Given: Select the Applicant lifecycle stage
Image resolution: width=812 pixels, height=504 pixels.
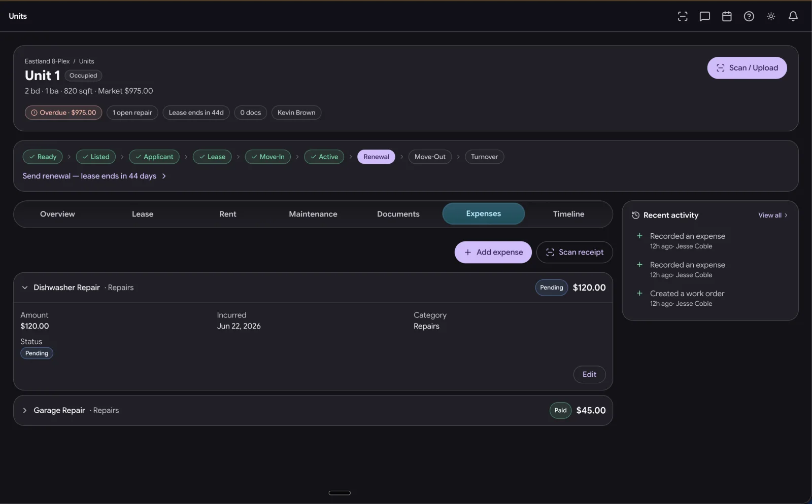Looking at the screenshot, I should point(154,157).
